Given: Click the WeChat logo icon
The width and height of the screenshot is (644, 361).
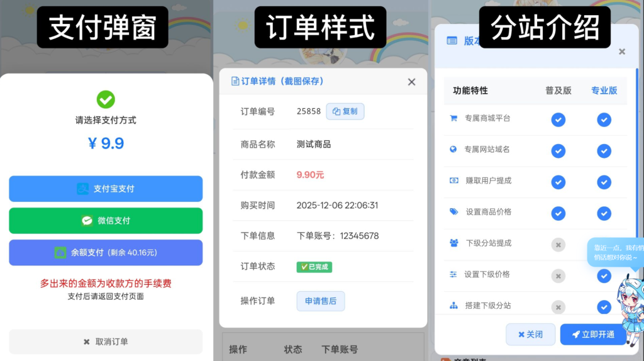Looking at the screenshot, I should 87,221.
